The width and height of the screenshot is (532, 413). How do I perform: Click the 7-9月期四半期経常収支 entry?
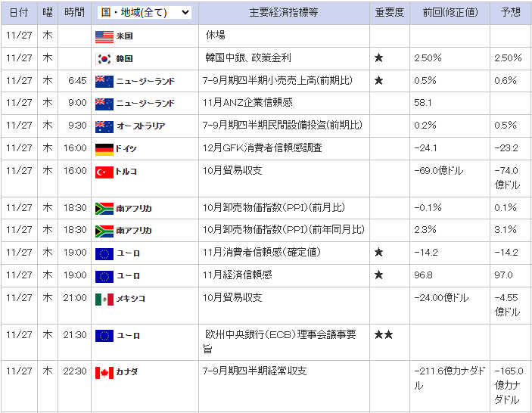click(255, 371)
